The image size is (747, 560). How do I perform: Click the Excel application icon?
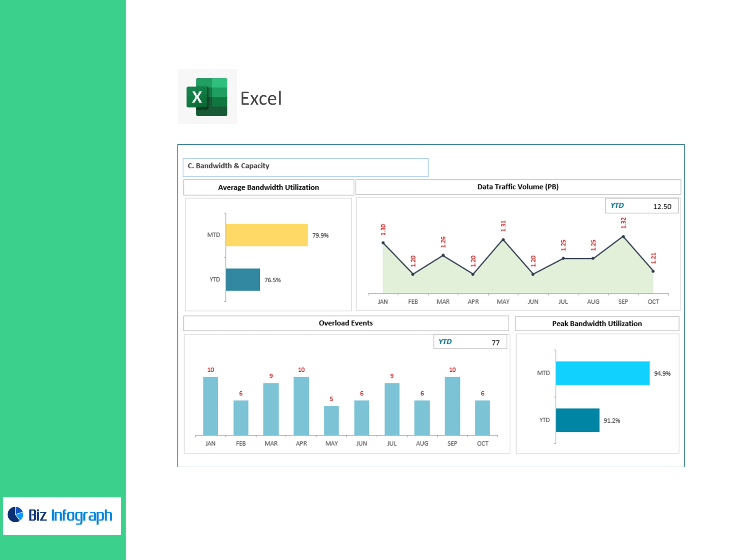click(x=207, y=97)
